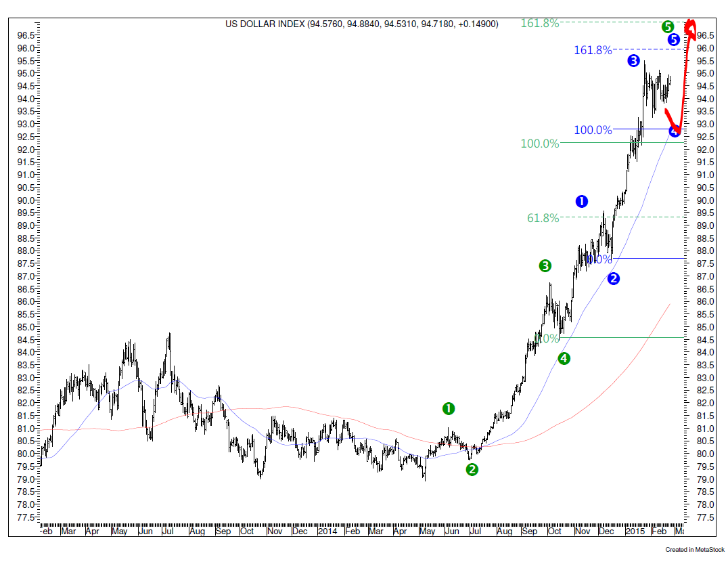Click the 90.0 value on left price axis
The width and height of the screenshot is (728, 564).
click(x=26, y=200)
